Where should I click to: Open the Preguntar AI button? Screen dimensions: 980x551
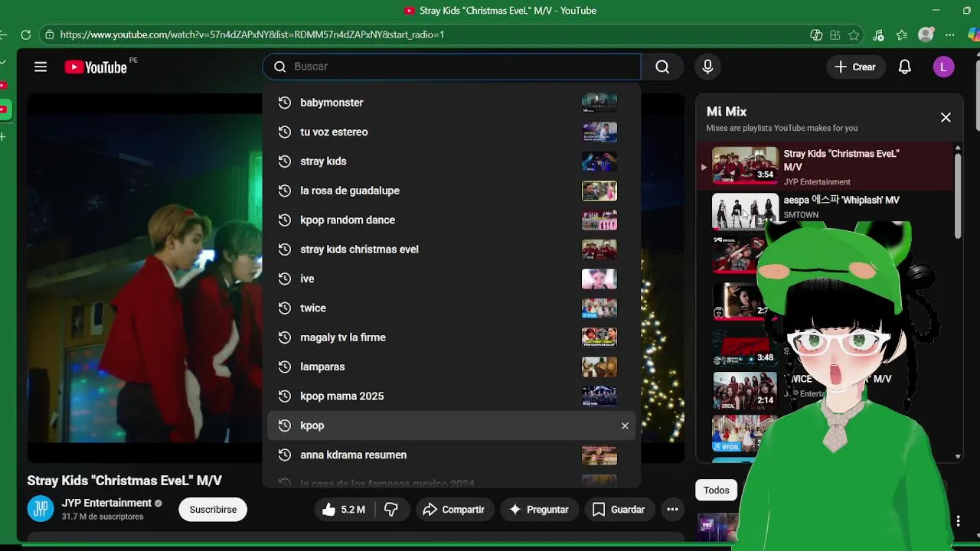538,509
